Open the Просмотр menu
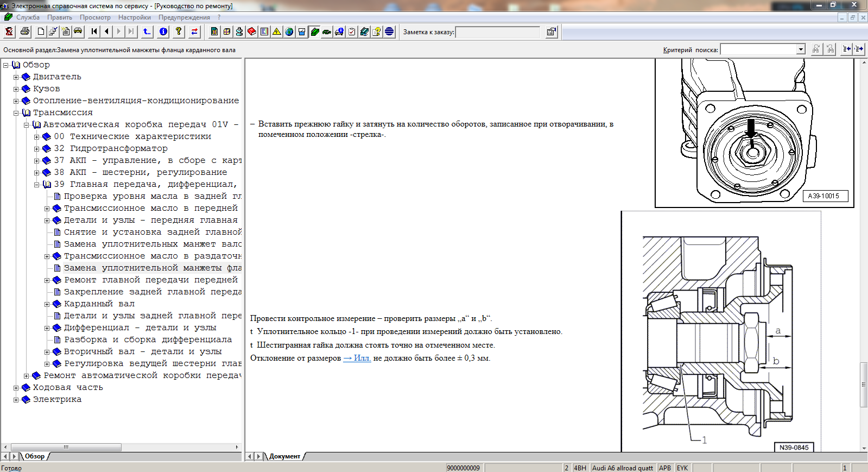 (96, 17)
